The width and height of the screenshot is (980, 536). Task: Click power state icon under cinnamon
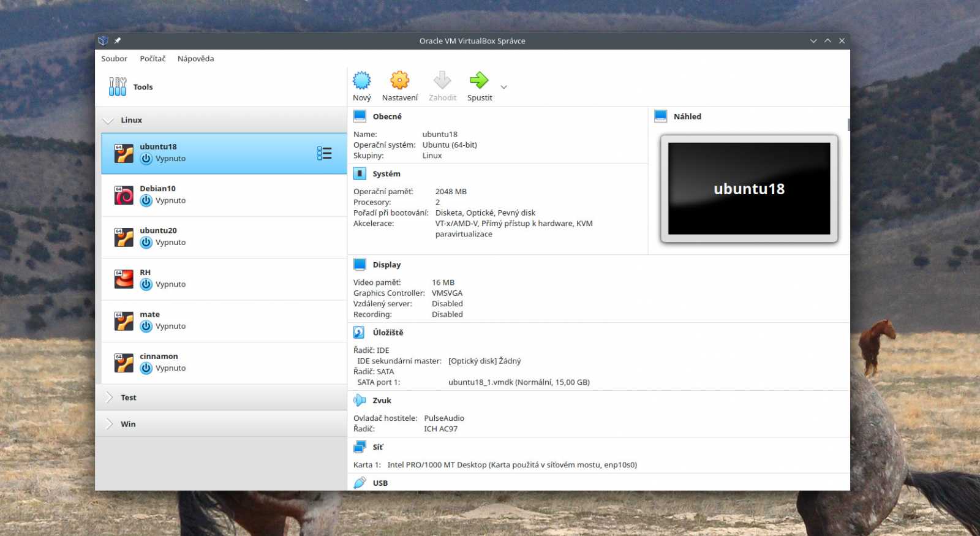click(146, 368)
